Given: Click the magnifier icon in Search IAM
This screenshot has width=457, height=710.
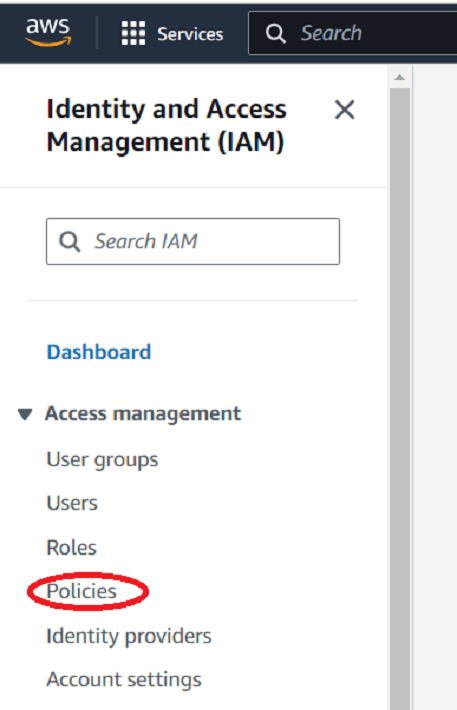Looking at the screenshot, I should 70,242.
